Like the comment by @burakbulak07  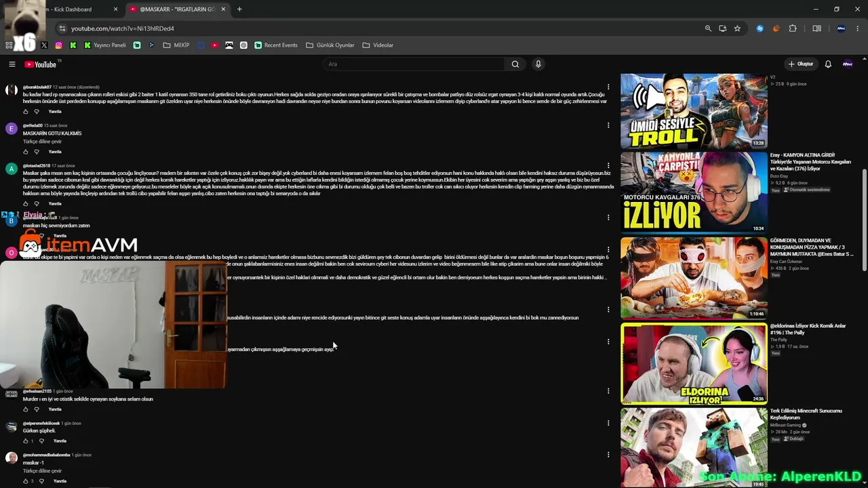tap(26, 112)
